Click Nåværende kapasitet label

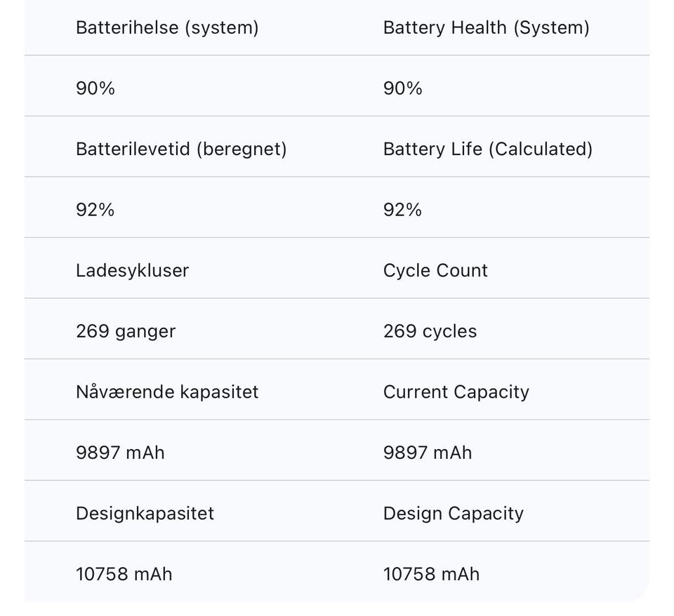167,391
